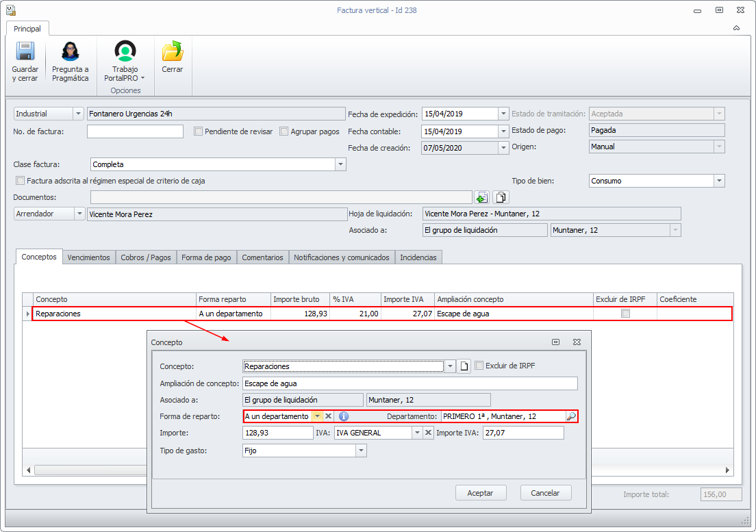
Task: Toggle the Agrupar pagos checkbox
Action: pos(284,131)
